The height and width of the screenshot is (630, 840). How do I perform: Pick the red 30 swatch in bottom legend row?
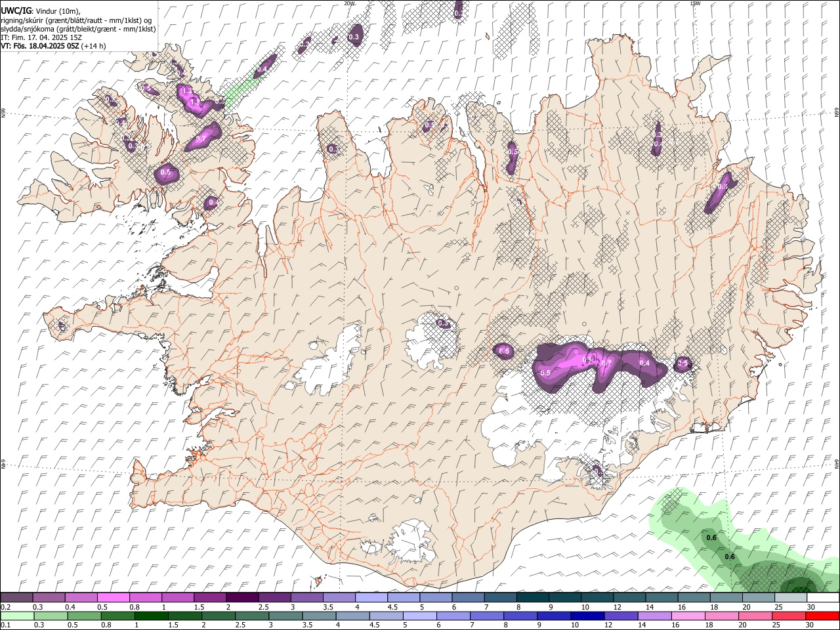click(x=823, y=616)
